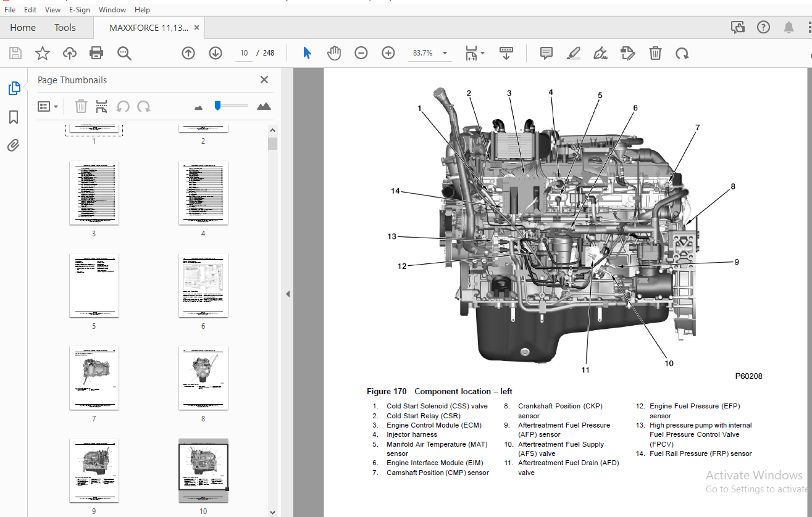Select page 6 thumbnail
This screenshot has height=517, width=812.
pos(203,286)
